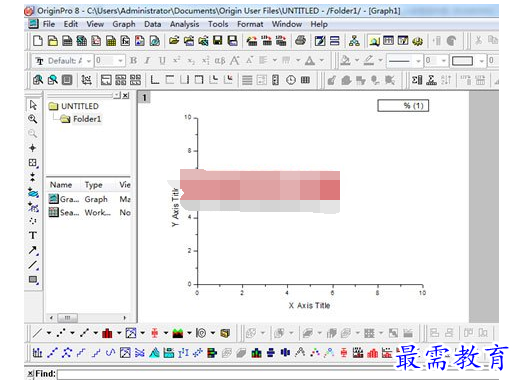Toggle Greek alphabet button
The height and width of the screenshot is (389, 517).
[x=220, y=61]
